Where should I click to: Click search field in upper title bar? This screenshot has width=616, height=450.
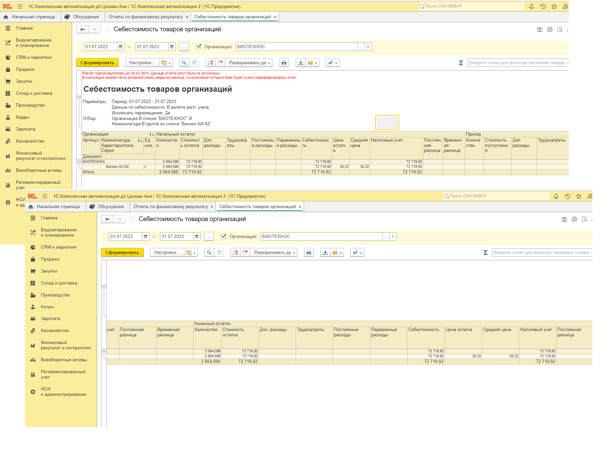471,6
